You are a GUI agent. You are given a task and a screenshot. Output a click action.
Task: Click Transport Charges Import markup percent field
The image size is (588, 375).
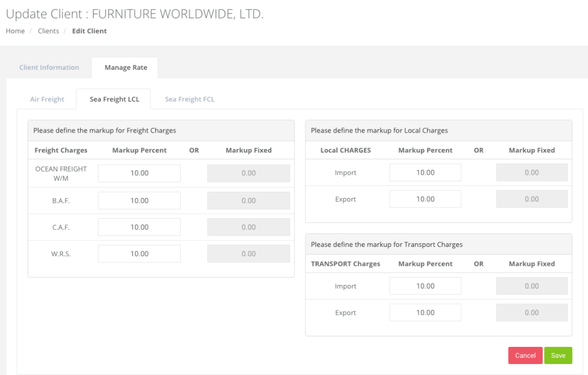pos(425,286)
